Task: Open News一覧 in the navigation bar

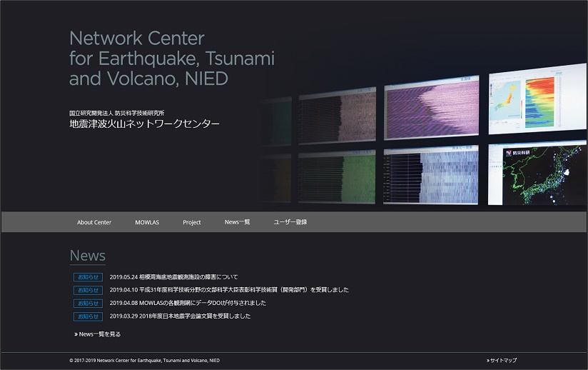Action: (x=237, y=222)
